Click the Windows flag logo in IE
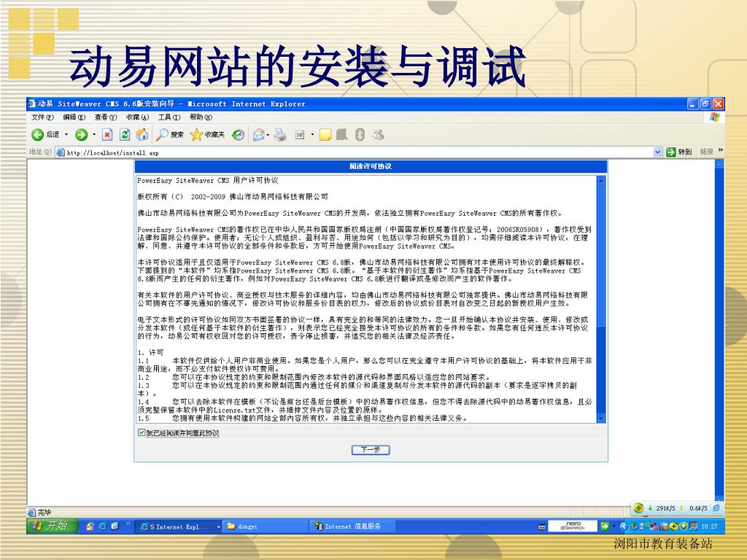Image resolution: width=747 pixels, height=560 pixels. point(714,117)
